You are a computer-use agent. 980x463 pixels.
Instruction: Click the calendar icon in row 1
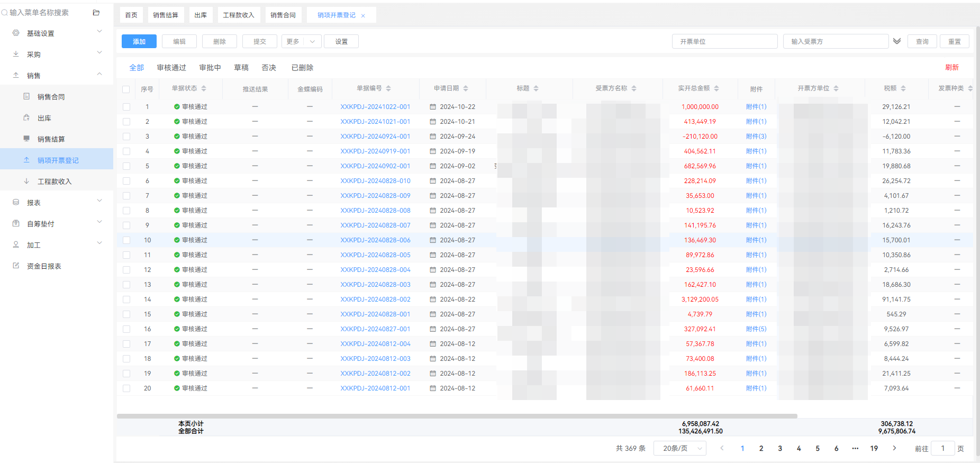click(x=433, y=107)
